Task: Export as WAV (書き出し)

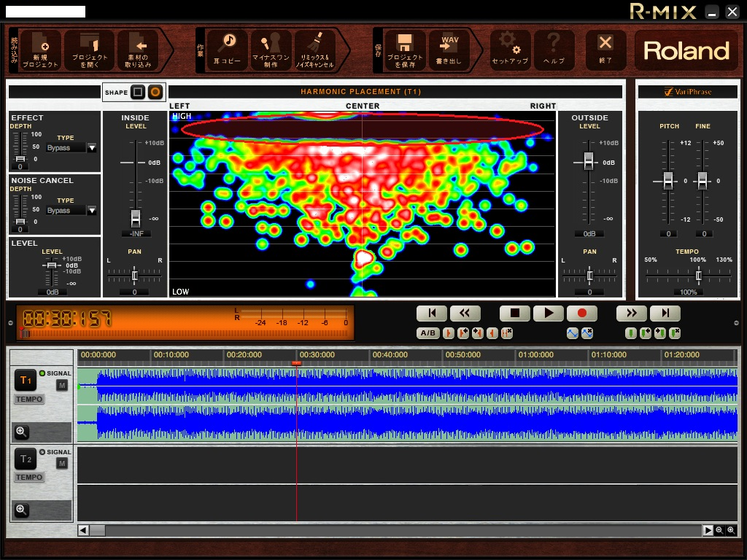Action: click(449, 50)
